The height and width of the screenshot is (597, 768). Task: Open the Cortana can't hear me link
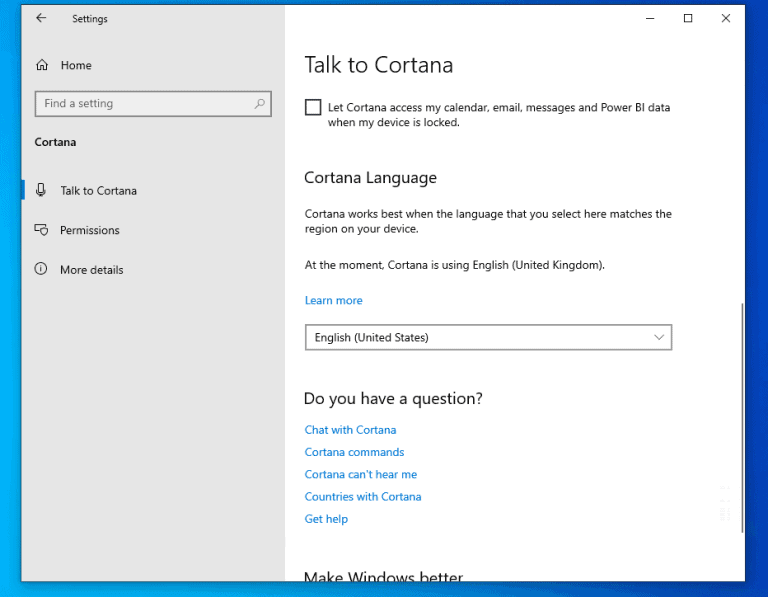360,475
